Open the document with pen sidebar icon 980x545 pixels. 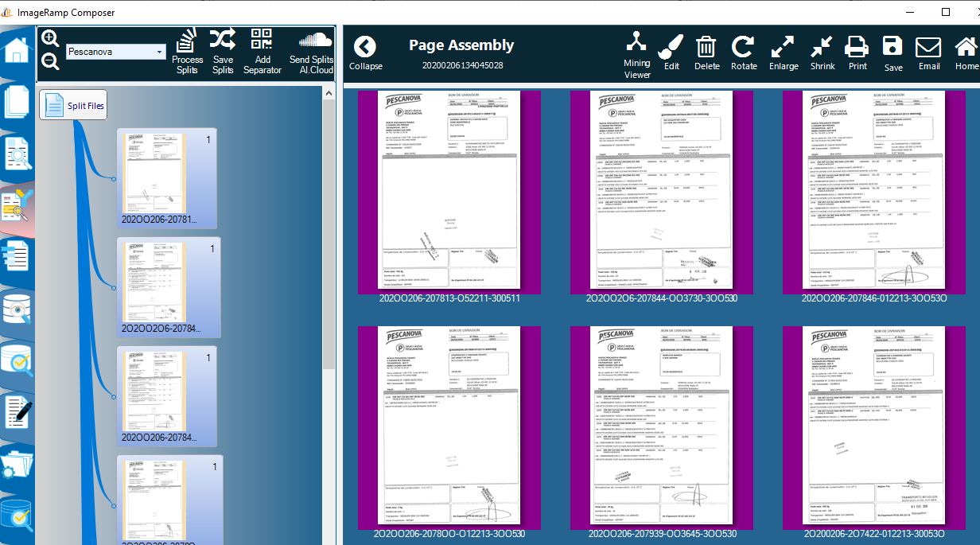[17, 411]
